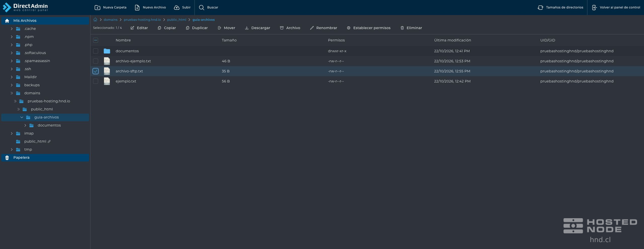This screenshot has width=644, height=249.
Task: Click the Subir cloud upload icon
Action: click(177, 7)
